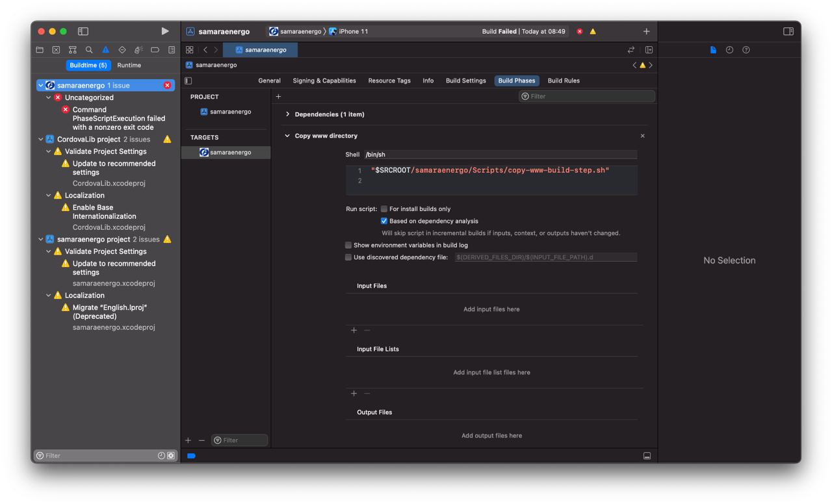The image size is (832, 504).
Task: Click the build phases Filter field
Action: (x=586, y=97)
